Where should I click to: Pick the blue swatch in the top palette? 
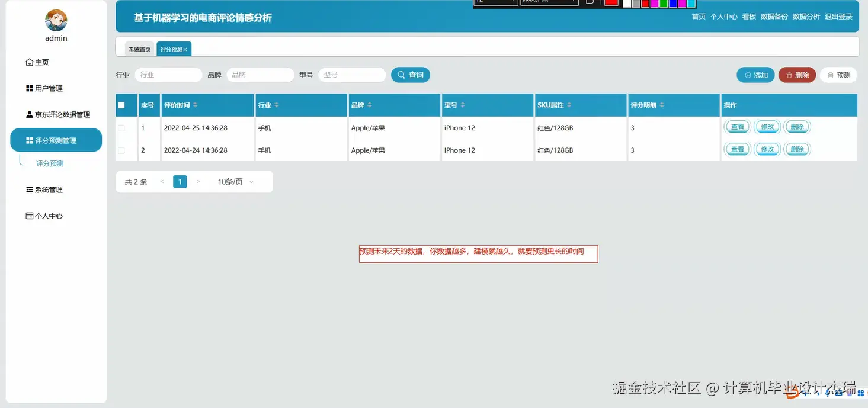coord(672,3)
